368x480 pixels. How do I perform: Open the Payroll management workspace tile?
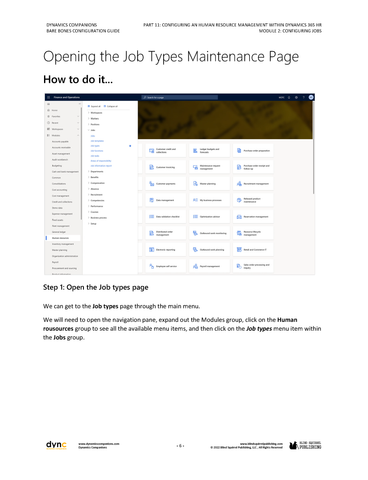tap(209, 266)
